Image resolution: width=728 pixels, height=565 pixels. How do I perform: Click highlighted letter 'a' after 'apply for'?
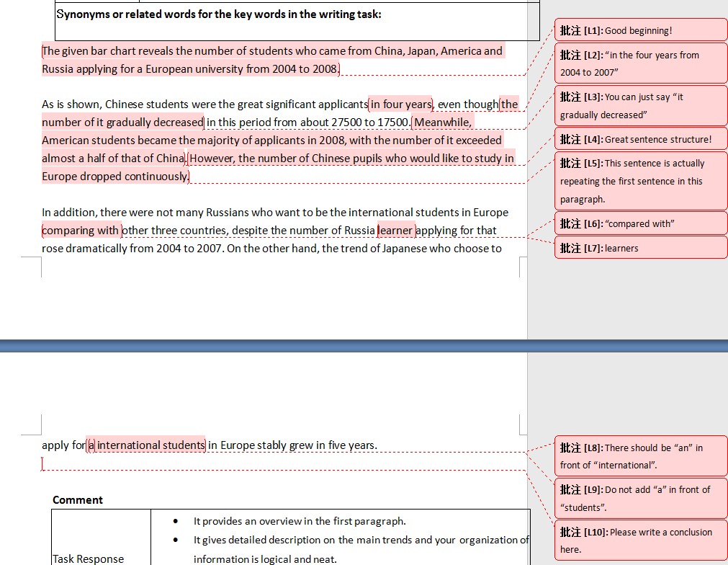91,445
